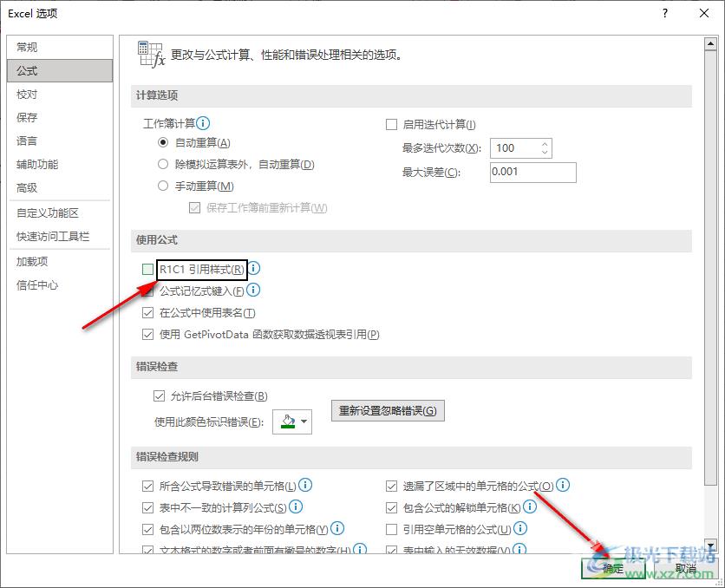Screen dimensions: 725x588
Task: Toggle 使用 GetPivotData 函数 checkbox
Action: (147, 334)
